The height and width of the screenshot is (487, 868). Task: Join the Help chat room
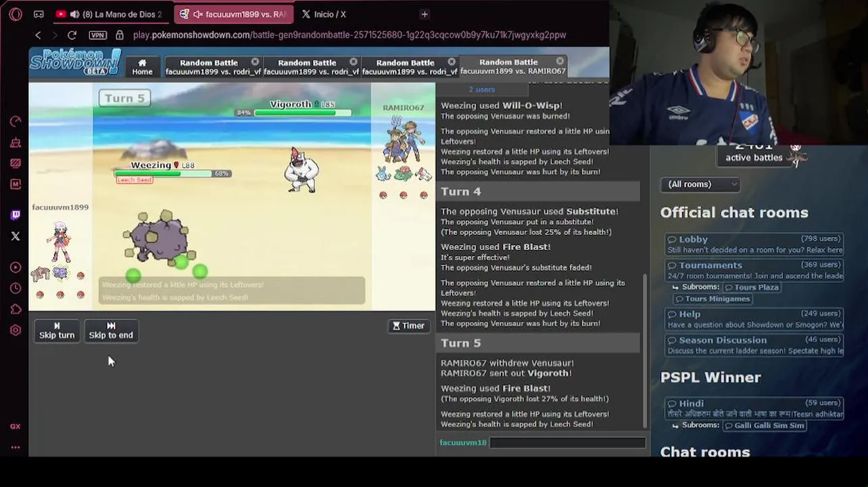tap(754, 319)
